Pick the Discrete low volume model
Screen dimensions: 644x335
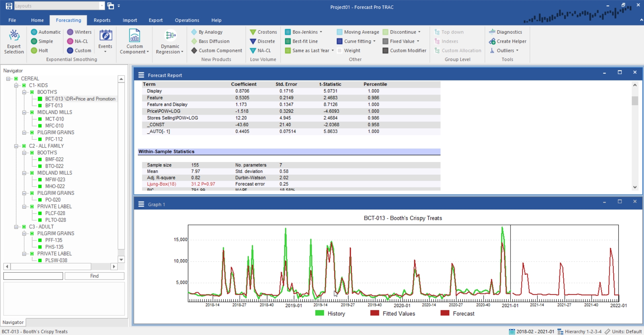click(262, 41)
